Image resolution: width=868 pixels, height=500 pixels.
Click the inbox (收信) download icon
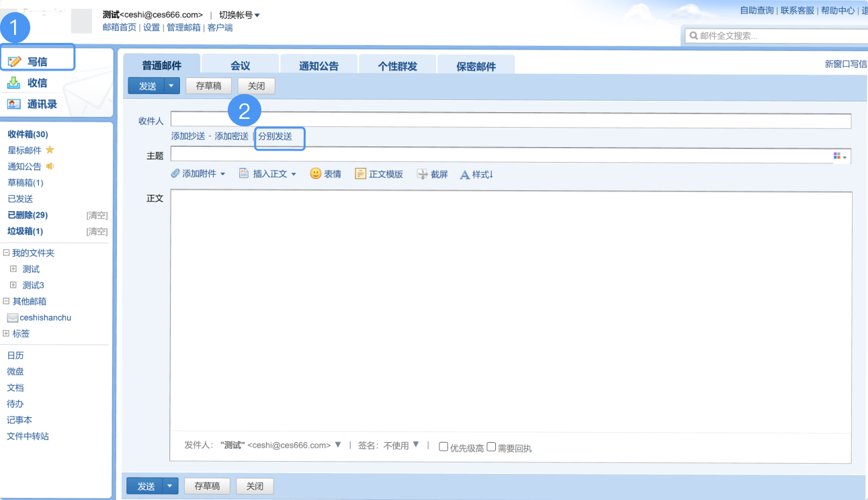click(14, 83)
